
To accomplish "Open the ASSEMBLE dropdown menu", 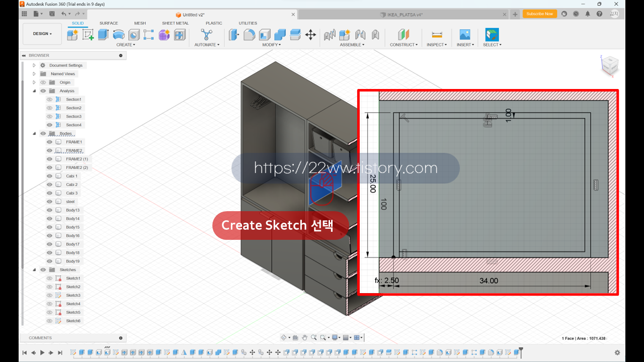I will [x=352, y=45].
